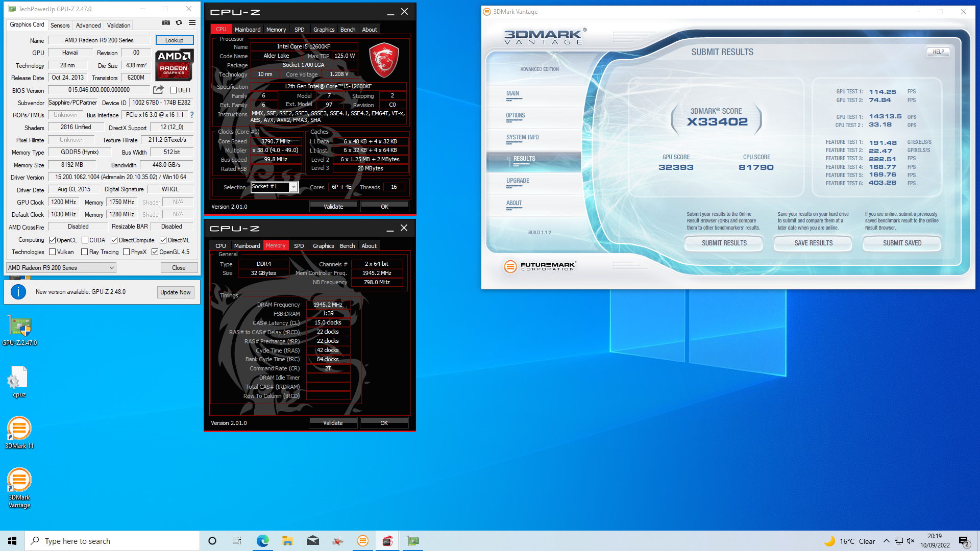Open the notification center icon

(964, 541)
